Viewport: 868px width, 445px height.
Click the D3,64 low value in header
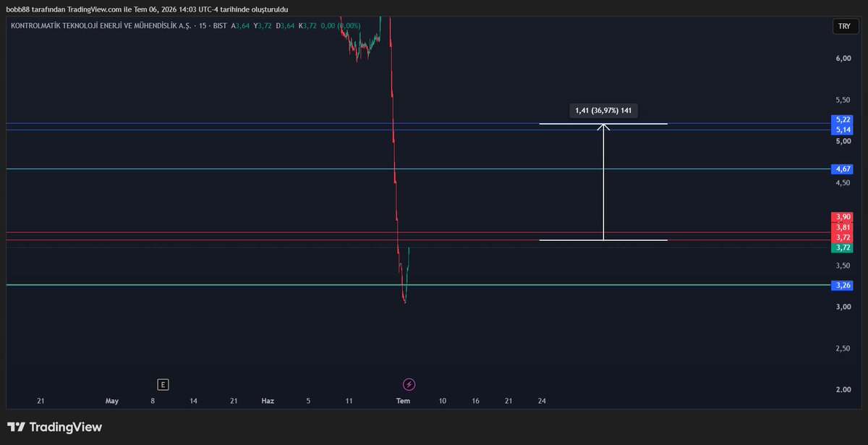pos(286,25)
